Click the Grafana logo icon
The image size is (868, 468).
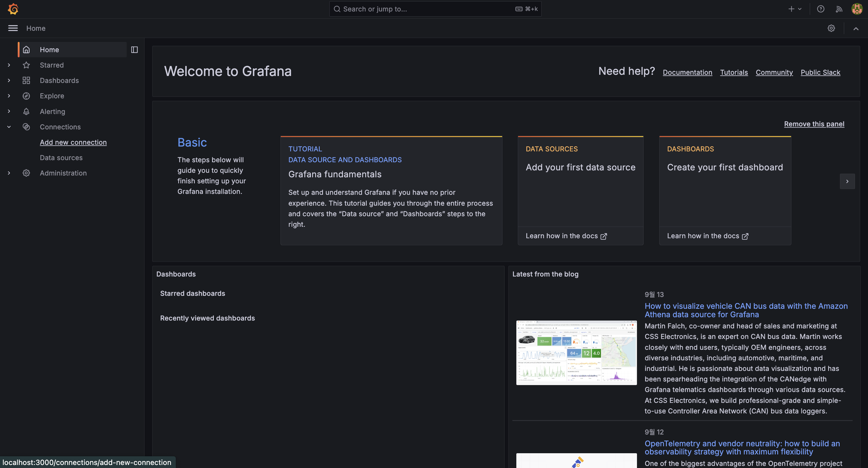click(x=13, y=9)
